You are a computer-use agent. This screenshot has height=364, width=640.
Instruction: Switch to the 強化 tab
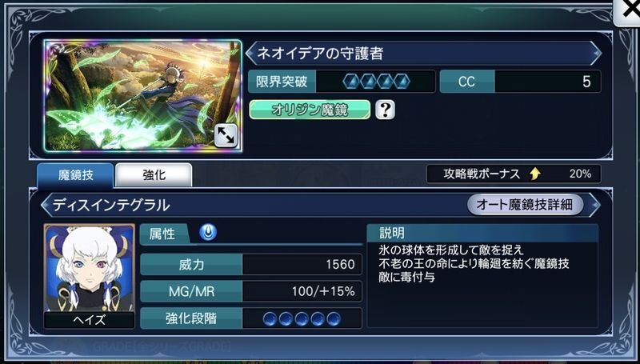pyautogui.click(x=154, y=175)
